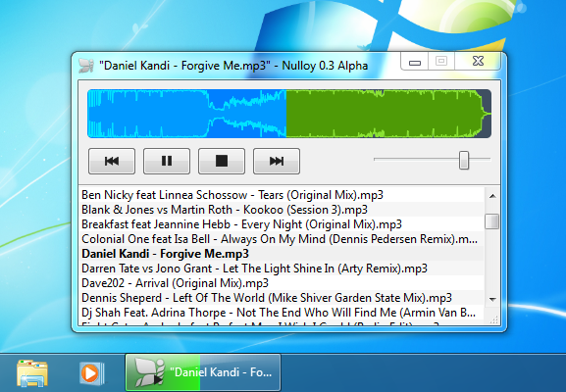Seek back in the blue played waveform
The height and width of the screenshot is (392, 566).
click(x=187, y=114)
